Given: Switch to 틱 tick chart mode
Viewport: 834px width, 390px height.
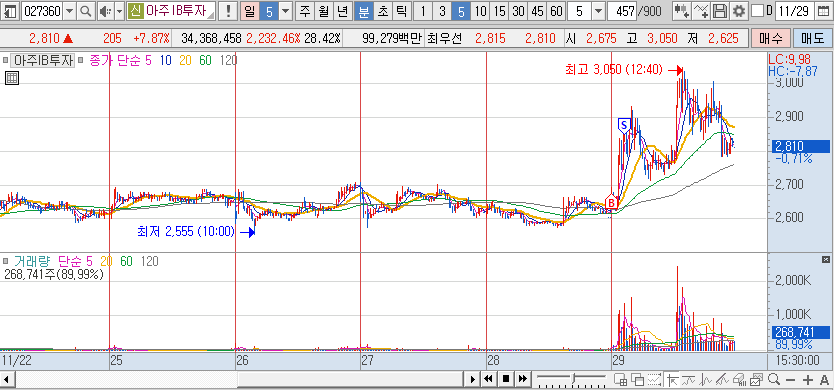Looking at the screenshot, I should pos(402,11).
